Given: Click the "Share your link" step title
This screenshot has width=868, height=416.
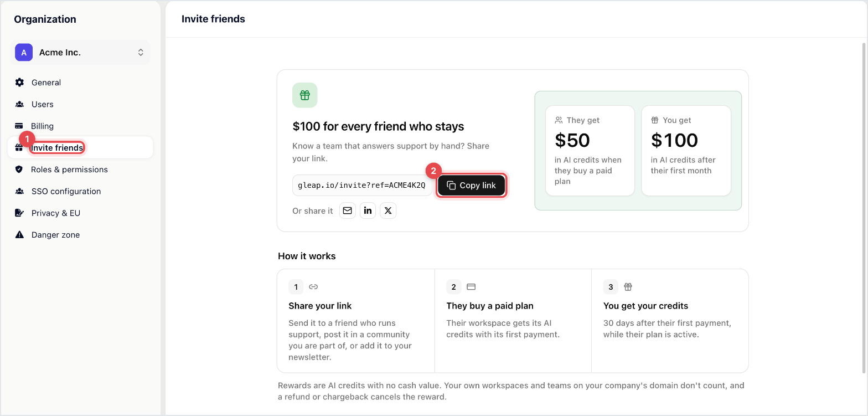Looking at the screenshot, I should [320, 306].
